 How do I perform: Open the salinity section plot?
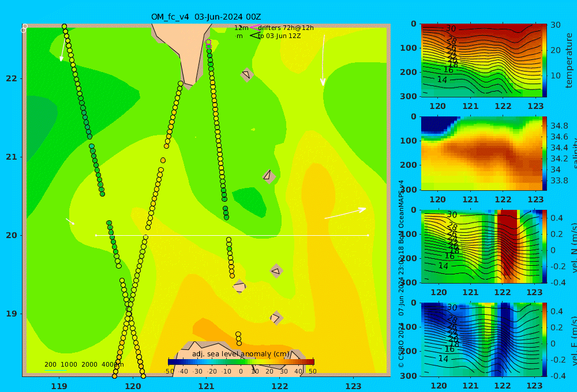tap(482, 153)
